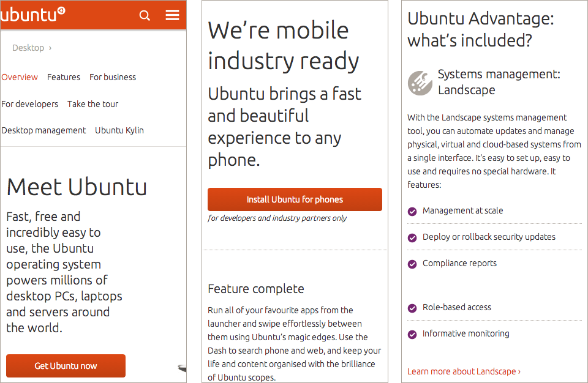Open the Ubuntu Kylin tab

point(119,130)
